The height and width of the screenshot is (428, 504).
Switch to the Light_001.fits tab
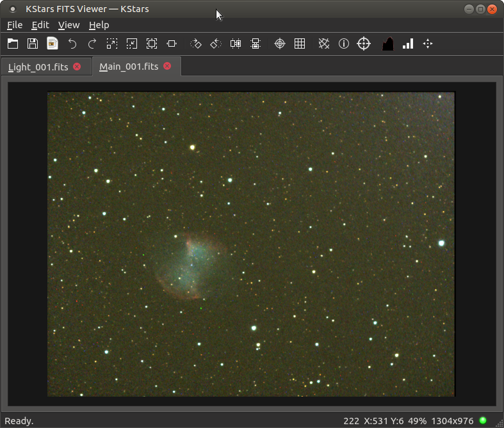click(x=38, y=67)
